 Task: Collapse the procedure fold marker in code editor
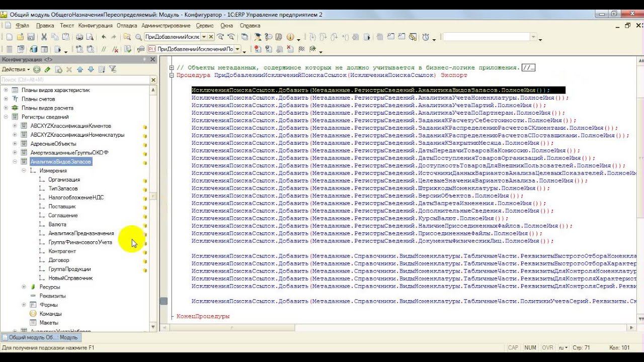172,75
